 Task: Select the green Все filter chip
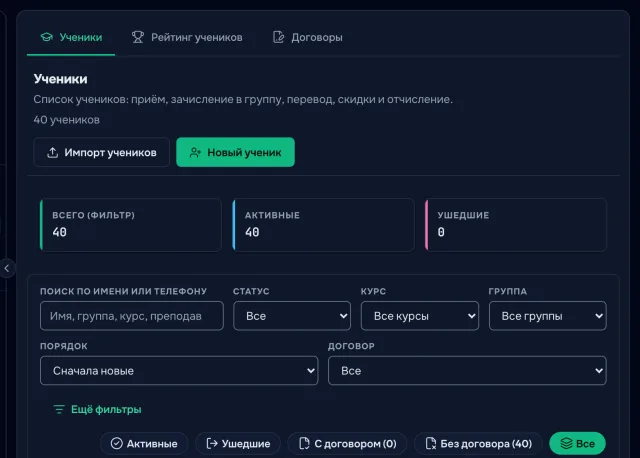point(578,444)
